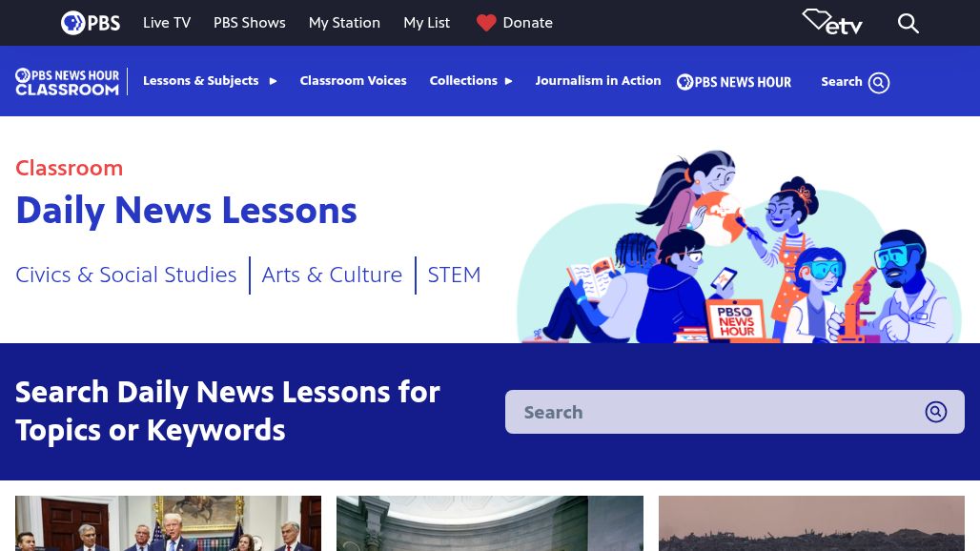The image size is (980, 551).
Task: Click the red Donate heart icon
Action: pyautogui.click(x=485, y=23)
